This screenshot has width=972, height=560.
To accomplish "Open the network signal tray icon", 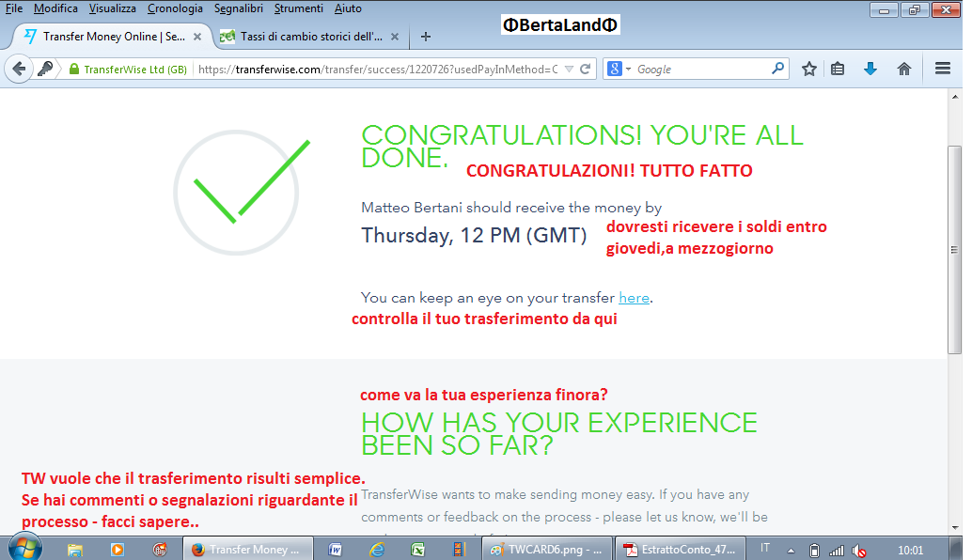I will (x=837, y=550).
